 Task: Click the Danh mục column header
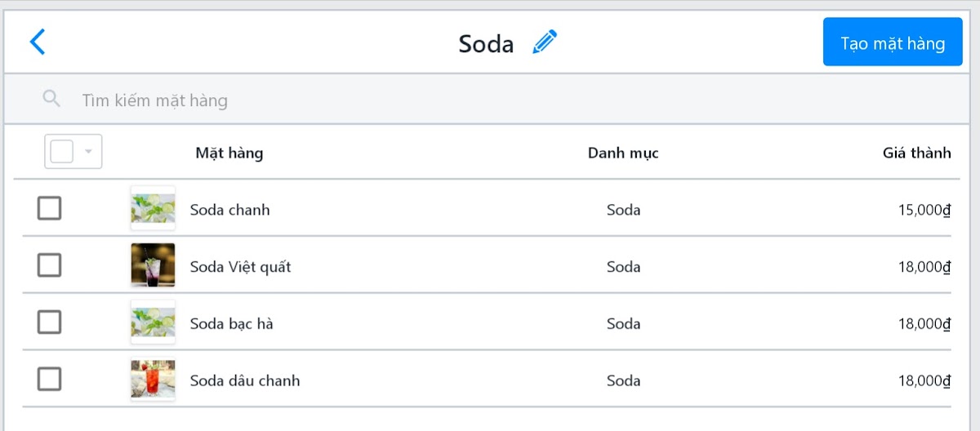pos(623,153)
